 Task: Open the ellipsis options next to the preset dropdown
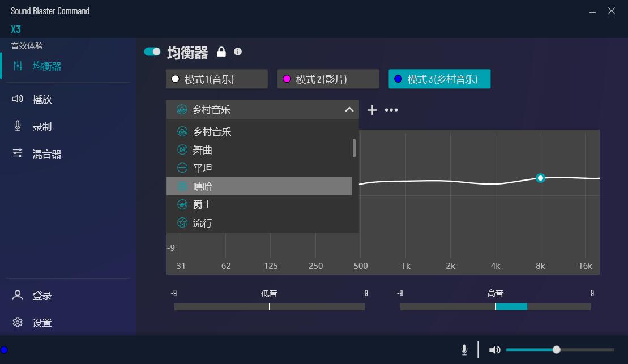pyautogui.click(x=391, y=110)
